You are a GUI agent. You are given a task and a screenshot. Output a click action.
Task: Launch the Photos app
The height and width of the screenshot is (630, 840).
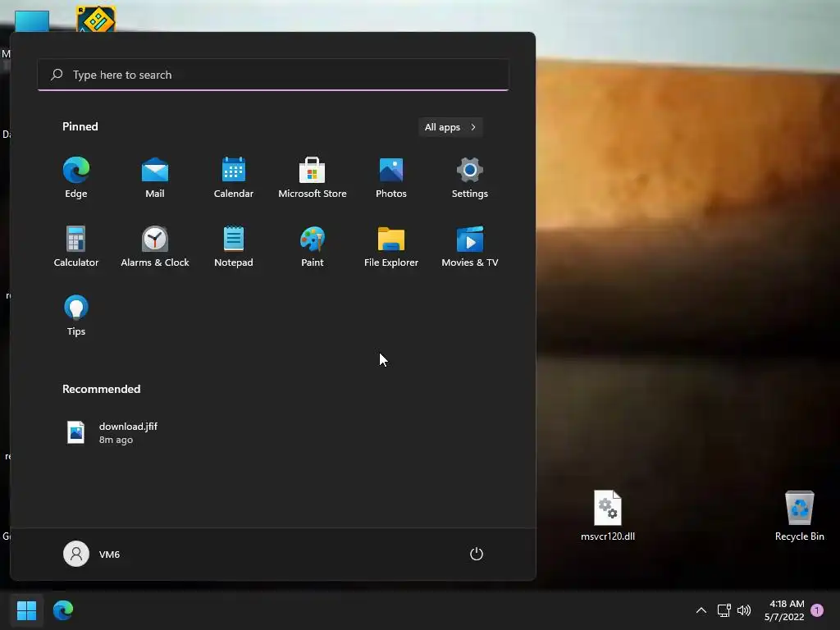391,178
